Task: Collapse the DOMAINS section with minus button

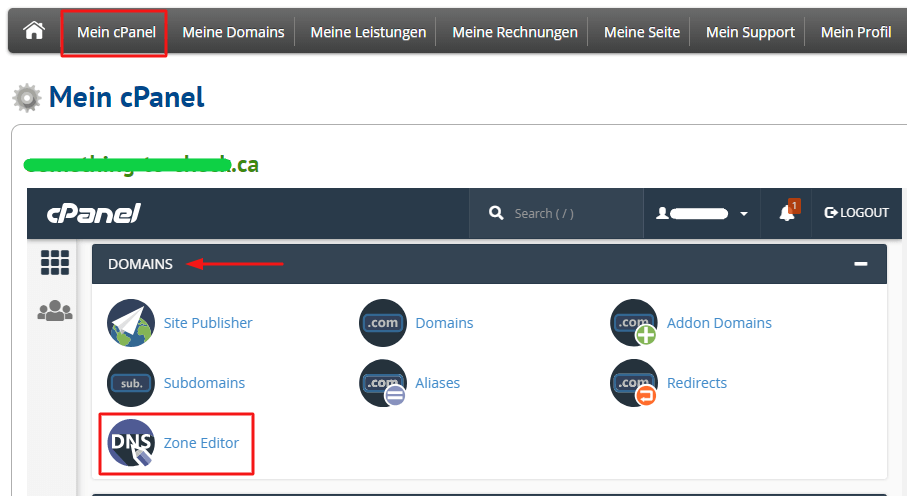Action: tap(860, 264)
